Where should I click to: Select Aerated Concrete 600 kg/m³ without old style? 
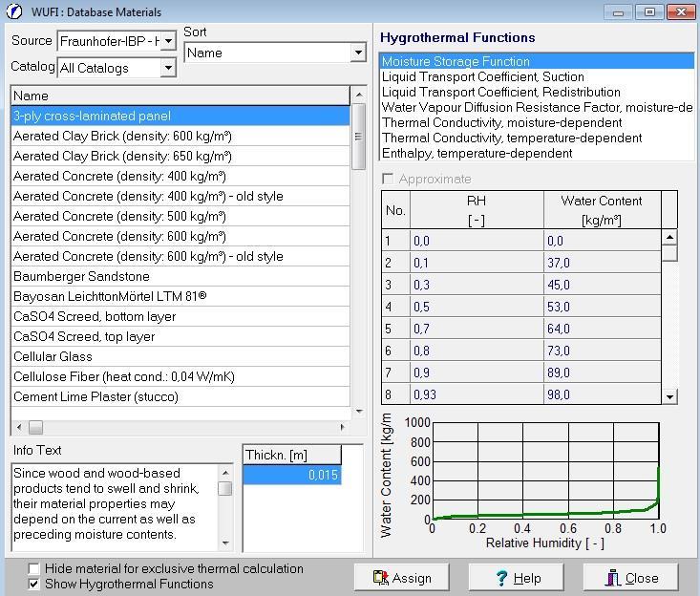pos(180,237)
